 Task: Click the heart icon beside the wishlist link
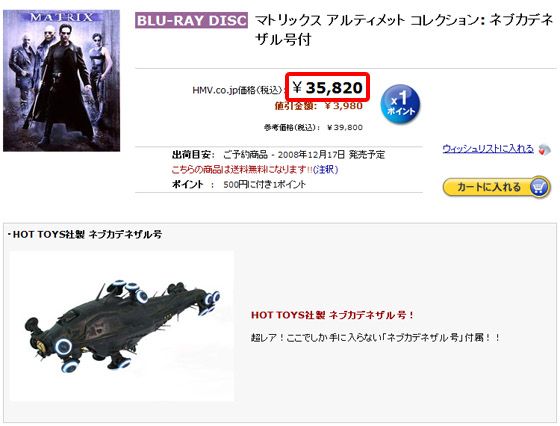(x=544, y=149)
